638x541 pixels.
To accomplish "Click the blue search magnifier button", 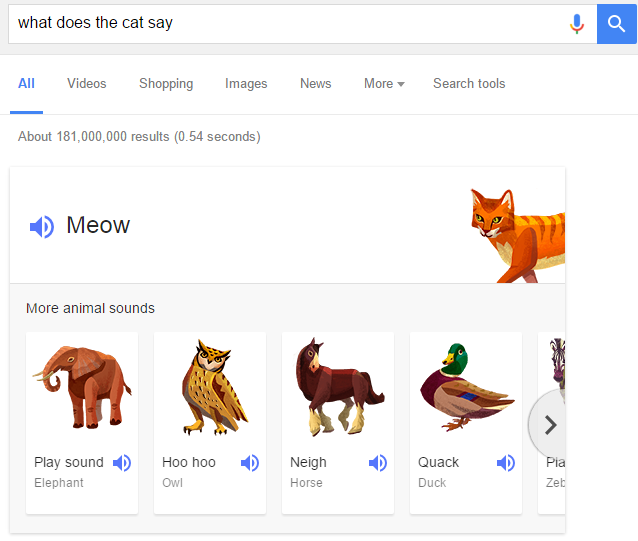I will tap(617, 23).
